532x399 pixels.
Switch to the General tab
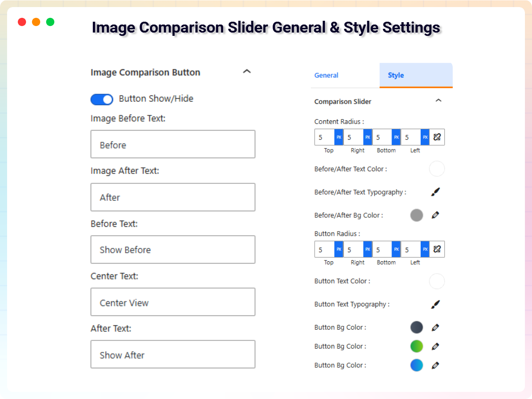(x=326, y=75)
